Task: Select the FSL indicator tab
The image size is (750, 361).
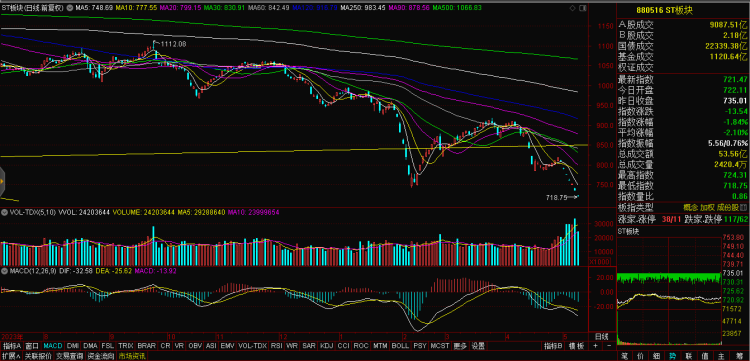Action: click(108, 346)
